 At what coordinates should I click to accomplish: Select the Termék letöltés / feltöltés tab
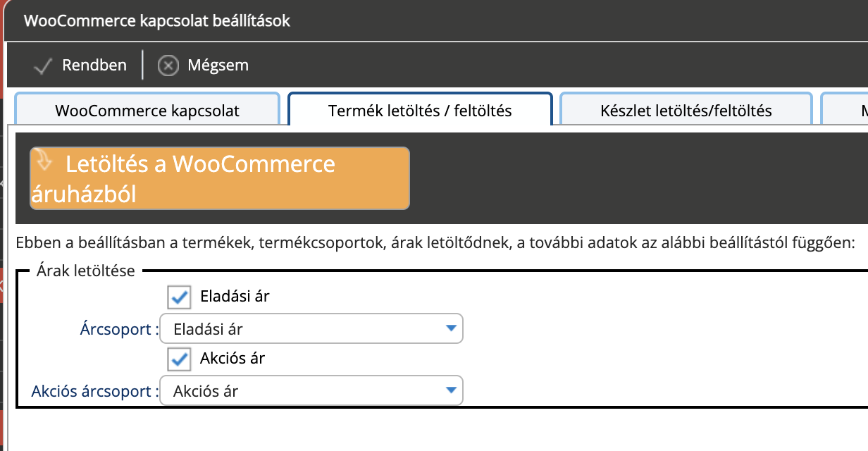click(x=420, y=111)
